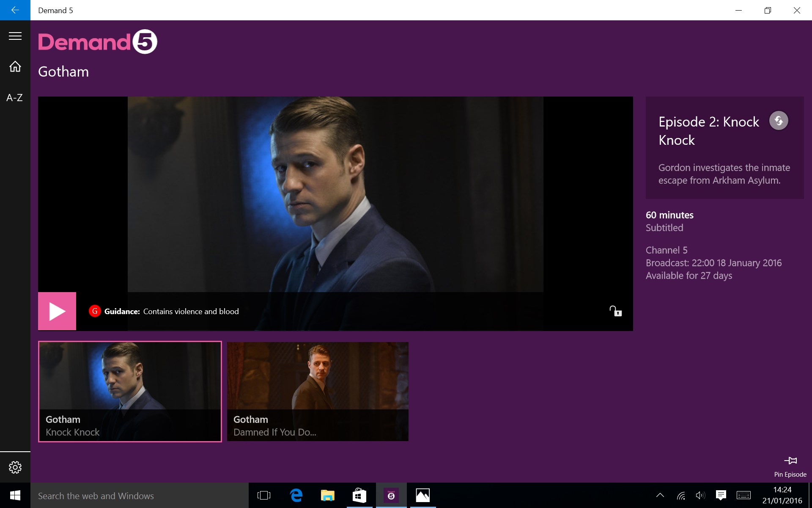Open the Windows Store taskbar icon

tap(359, 495)
